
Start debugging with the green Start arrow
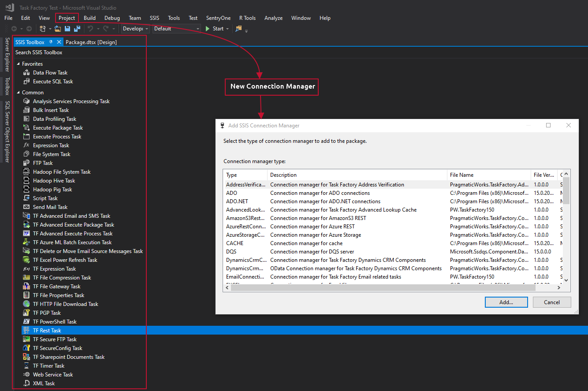(207, 28)
